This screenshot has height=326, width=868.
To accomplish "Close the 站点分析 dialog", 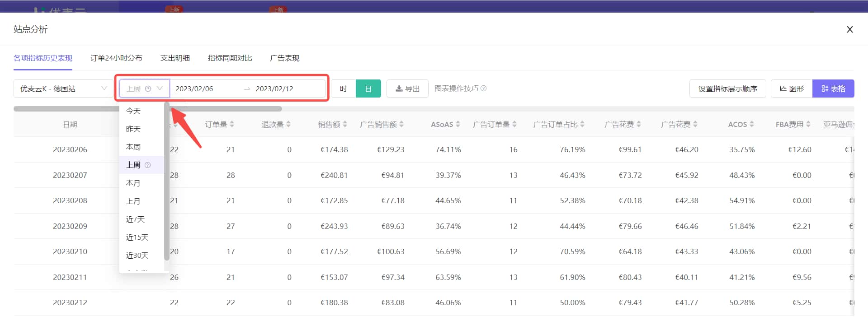I will (850, 29).
